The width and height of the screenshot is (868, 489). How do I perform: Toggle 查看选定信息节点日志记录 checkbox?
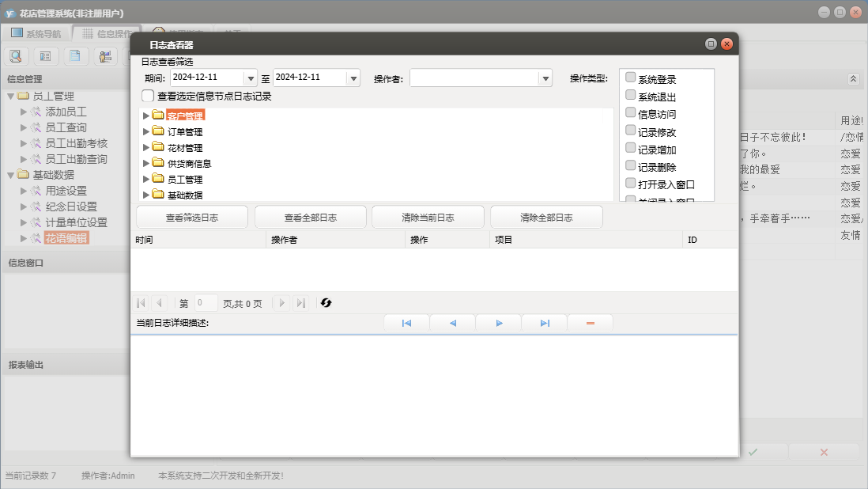pyautogui.click(x=148, y=96)
